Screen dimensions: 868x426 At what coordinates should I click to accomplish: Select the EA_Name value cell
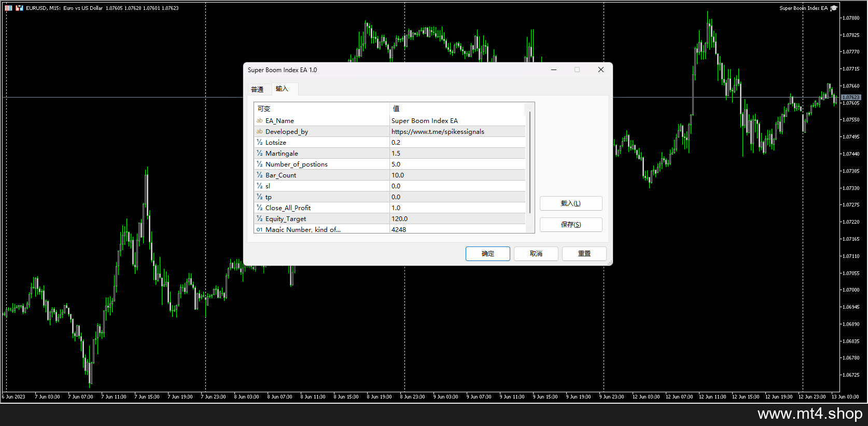pyautogui.click(x=457, y=121)
